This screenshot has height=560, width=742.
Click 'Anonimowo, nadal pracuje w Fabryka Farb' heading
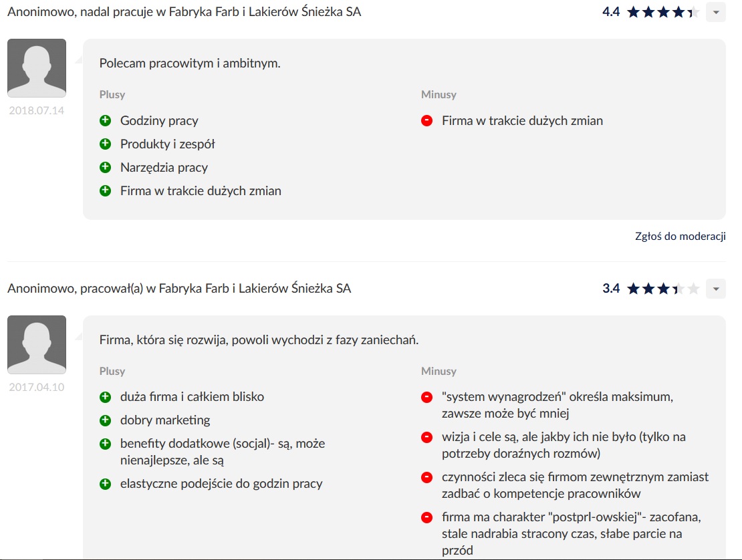click(184, 12)
